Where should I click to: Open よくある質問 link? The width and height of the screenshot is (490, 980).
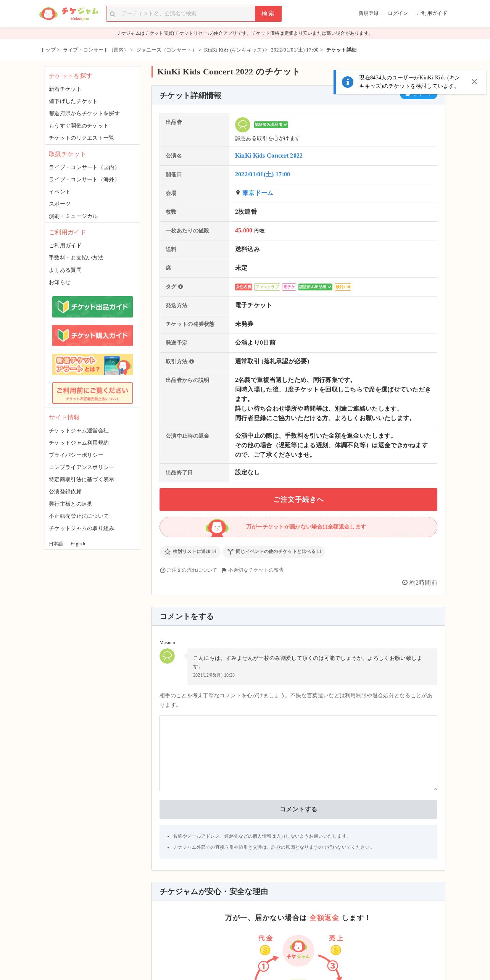tap(65, 270)
